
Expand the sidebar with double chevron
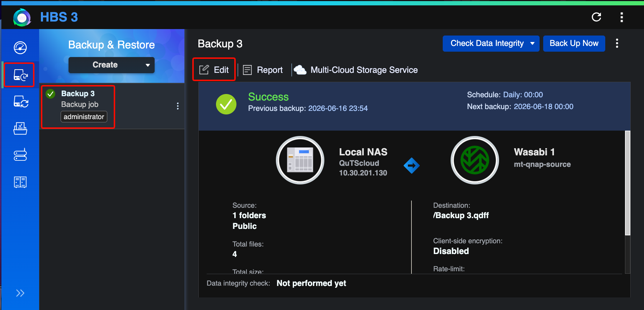click(20, 293)
